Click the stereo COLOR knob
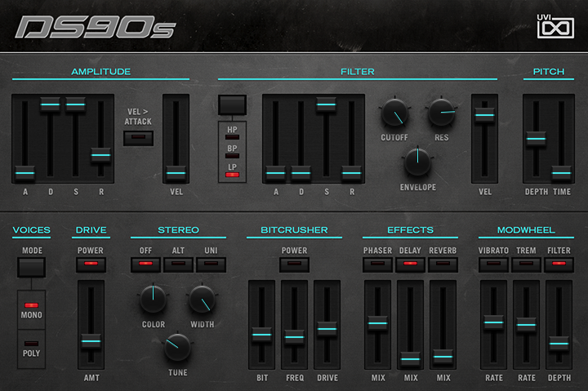Viewport: 588px width, 391px height. click(x=153, y=299)
